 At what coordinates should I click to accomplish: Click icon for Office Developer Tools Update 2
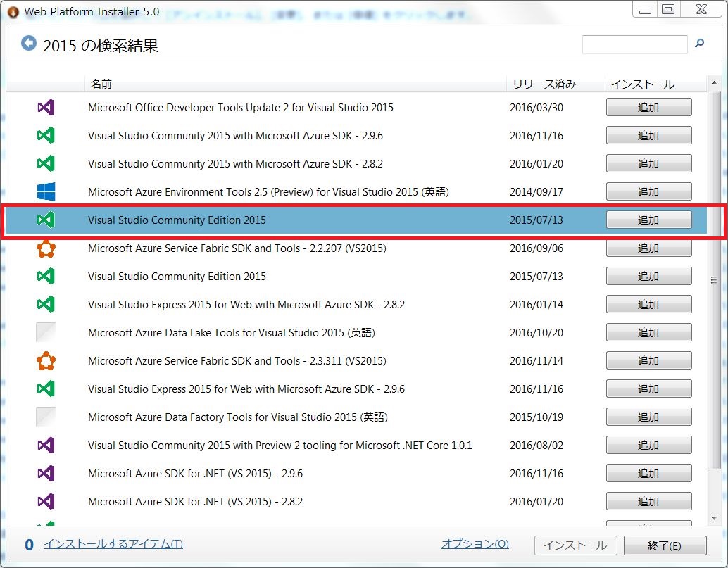point(46,108)
